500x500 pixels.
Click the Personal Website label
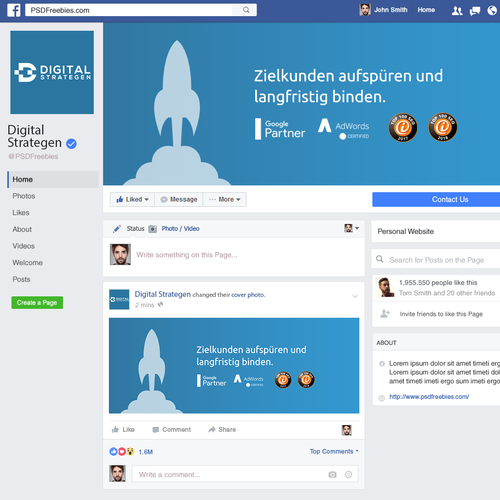(x=405, y=231)
